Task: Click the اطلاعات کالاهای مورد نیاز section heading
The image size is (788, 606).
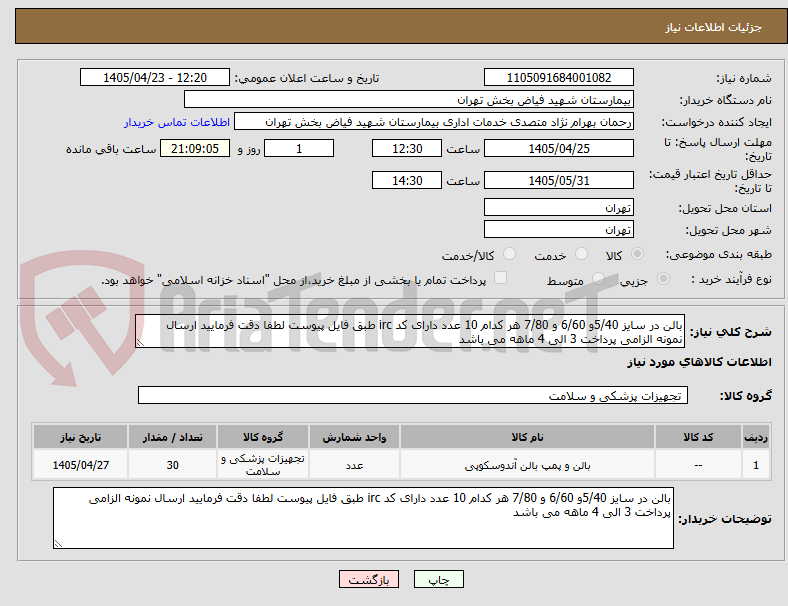Action: [699, 362]
